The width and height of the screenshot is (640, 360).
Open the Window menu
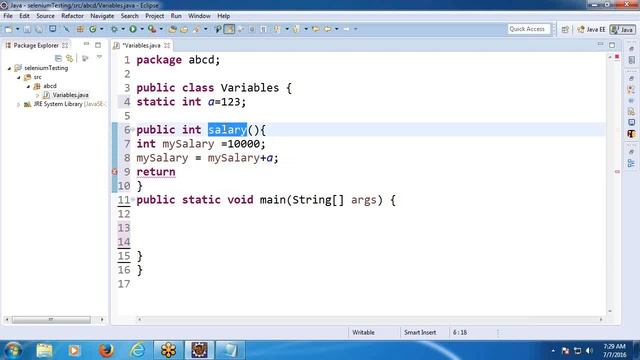[x=199, y=16]
